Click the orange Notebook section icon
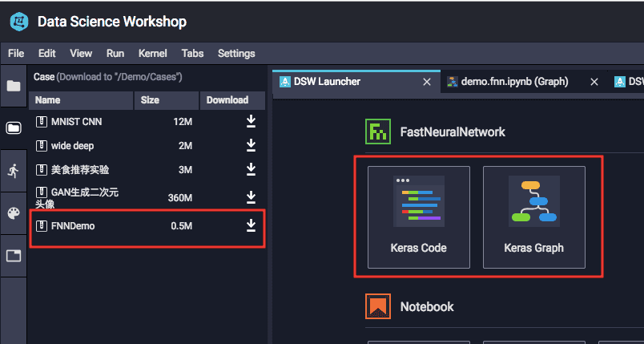644x344 pixels. (x=378, y=306)
